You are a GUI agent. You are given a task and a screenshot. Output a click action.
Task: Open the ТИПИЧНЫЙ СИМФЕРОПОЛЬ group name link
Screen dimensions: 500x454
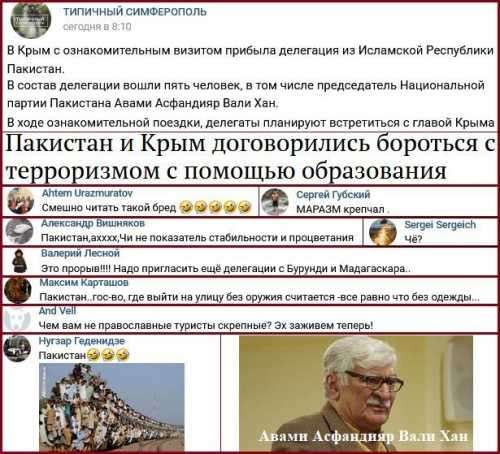tap(135, 12)
